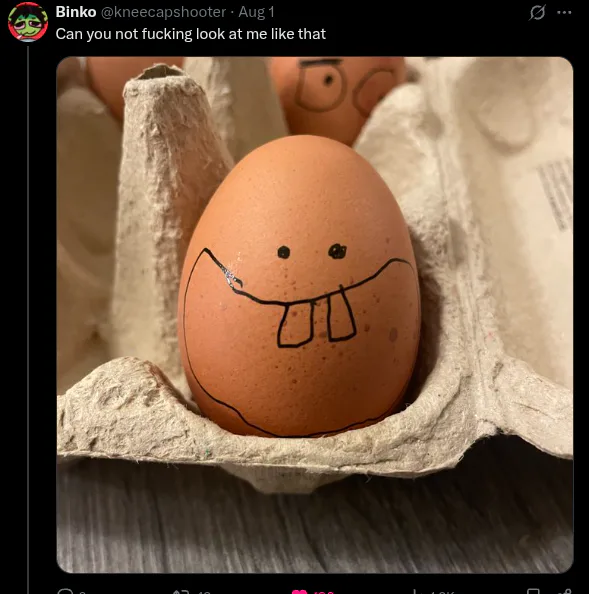Toggle the bookmark icon on the post
Image resolution: width=589 pixels, height=594 pixels.
point(533,592)
